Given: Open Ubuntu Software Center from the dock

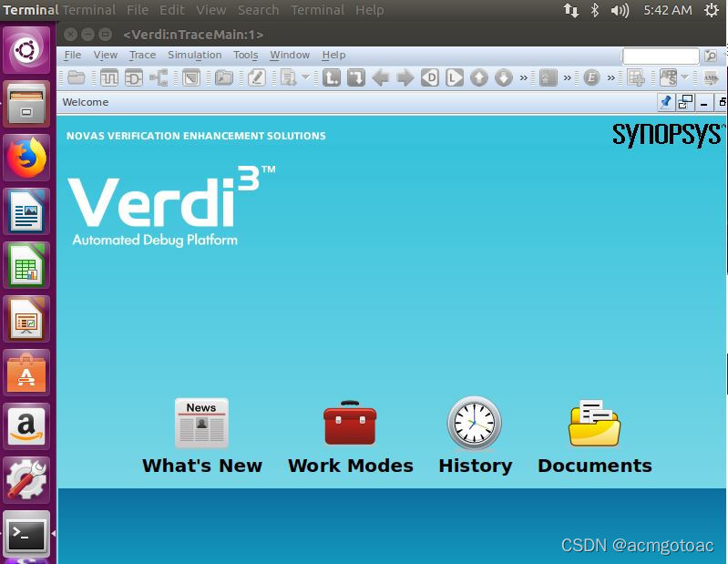Looking at the screenshot, I should pos(26,373).
